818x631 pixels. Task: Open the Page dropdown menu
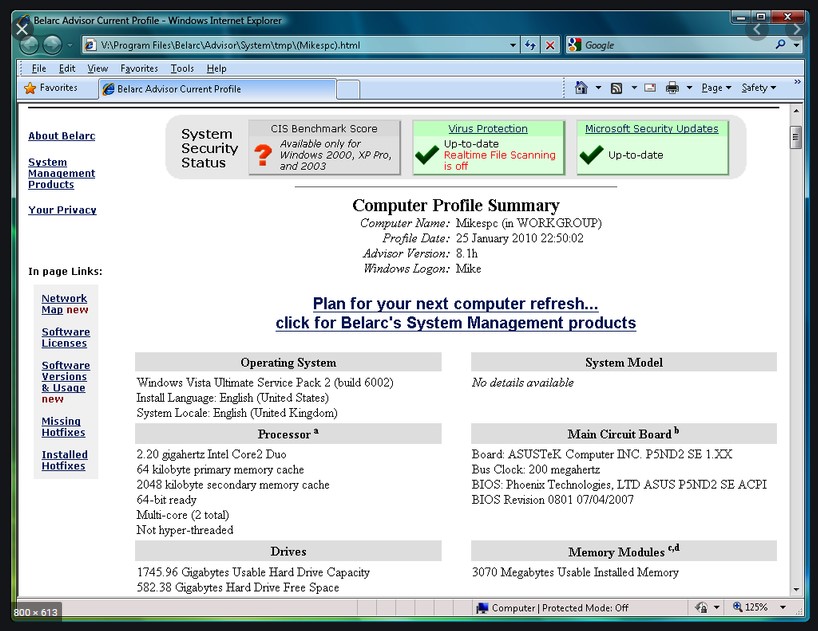(x=716, y=88)
